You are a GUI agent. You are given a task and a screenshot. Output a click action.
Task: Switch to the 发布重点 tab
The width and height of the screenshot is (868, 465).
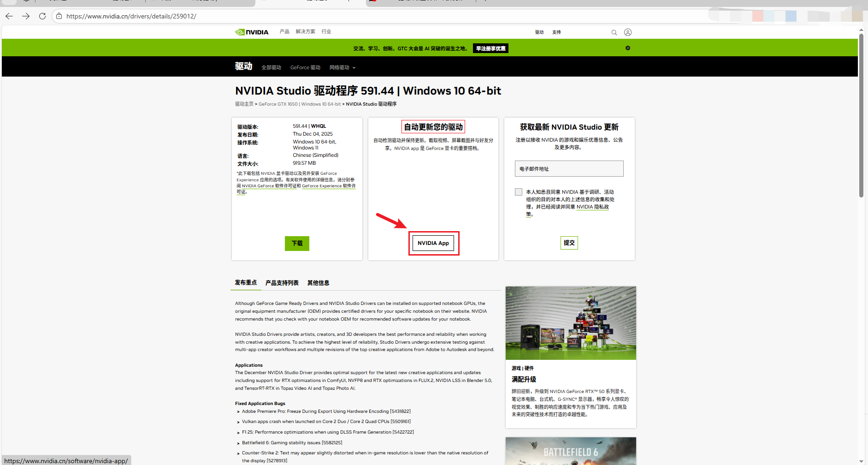[x=246, y=282]
